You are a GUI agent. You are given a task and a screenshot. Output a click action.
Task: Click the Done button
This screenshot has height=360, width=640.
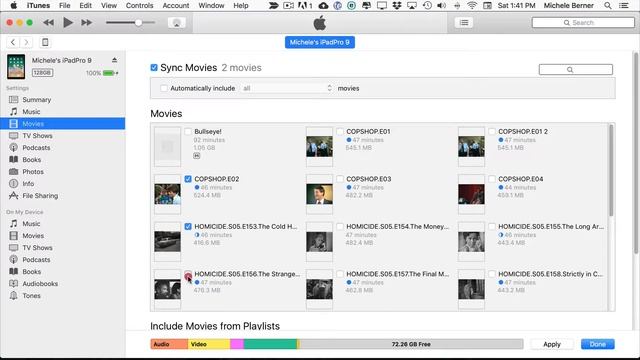pos(598,344)
